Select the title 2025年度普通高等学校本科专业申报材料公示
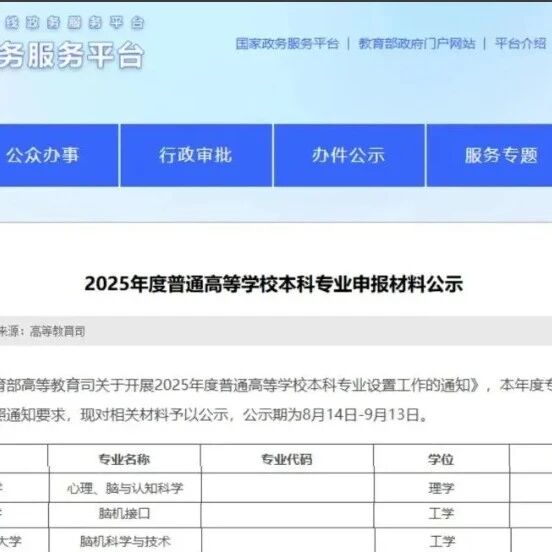This screenshot has height=552, width=552. click(x=274, y=284)
